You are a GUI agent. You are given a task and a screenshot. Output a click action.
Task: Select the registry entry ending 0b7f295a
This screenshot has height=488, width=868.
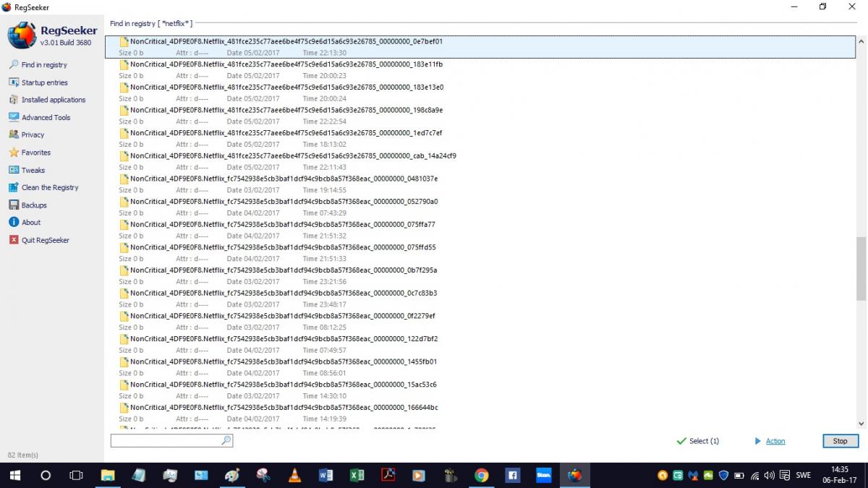click(x=480, y=275)
